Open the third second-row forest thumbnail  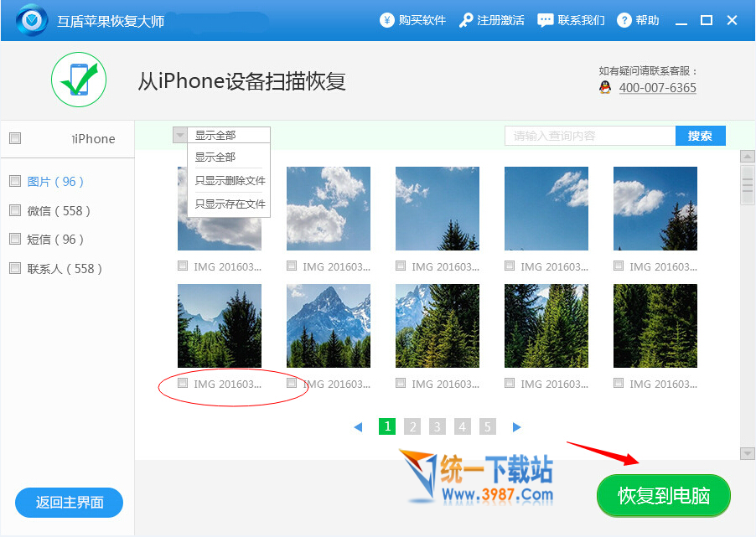438,326
